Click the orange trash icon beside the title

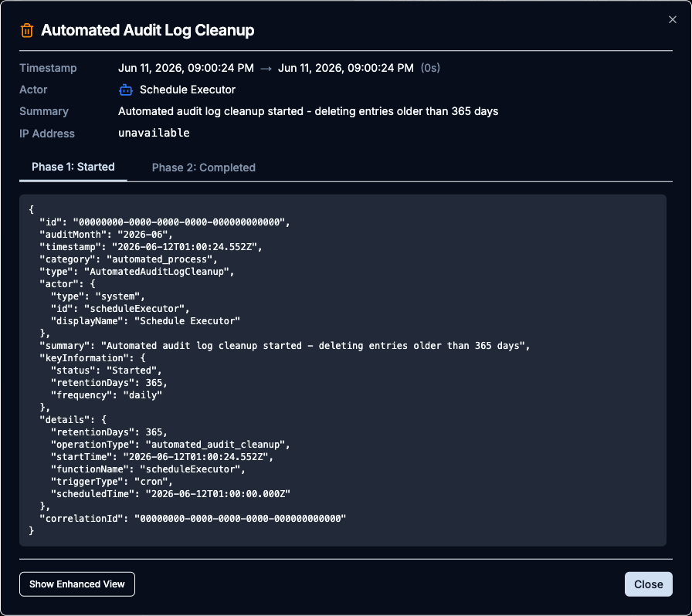tap(27, 30)
